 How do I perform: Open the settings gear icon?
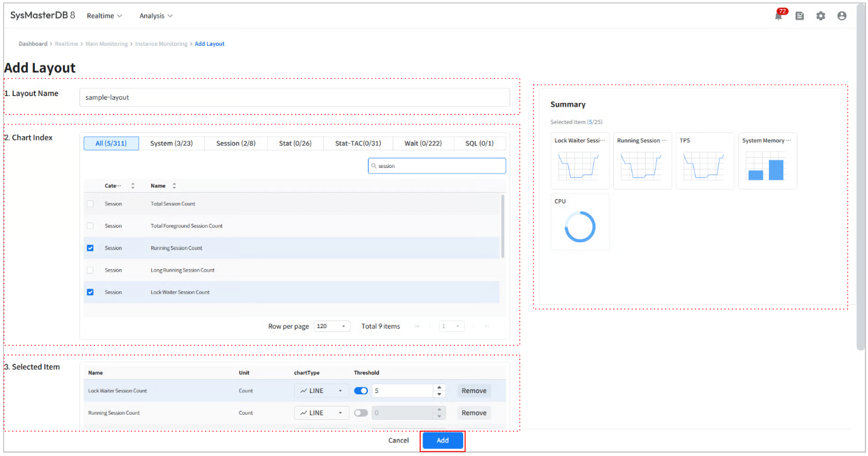coord(820,16)
